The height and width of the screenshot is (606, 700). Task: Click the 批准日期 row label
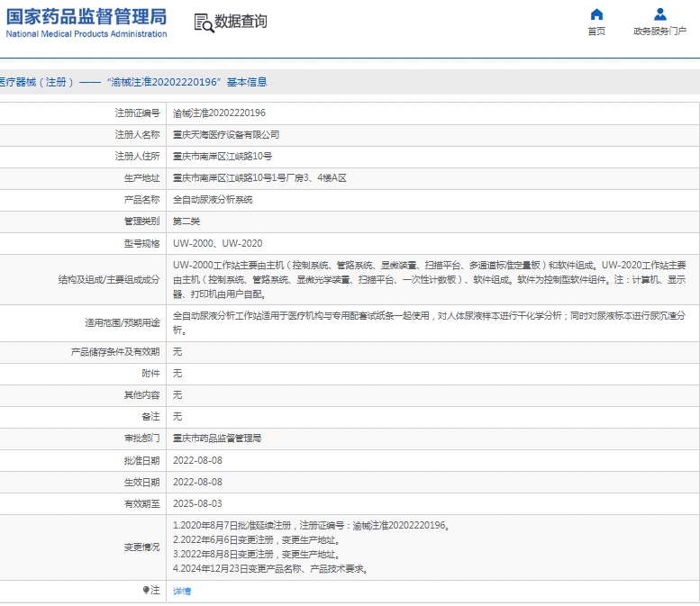[x=142, y=460]
